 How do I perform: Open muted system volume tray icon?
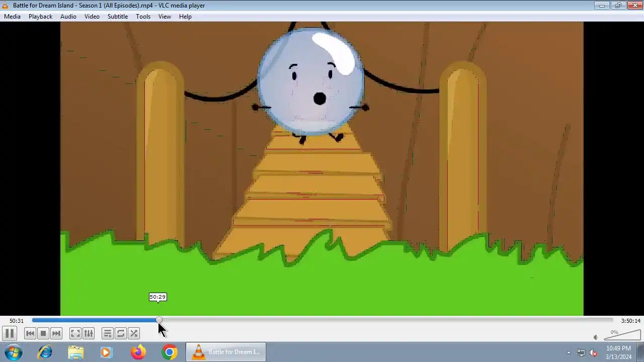pos(593,352)
